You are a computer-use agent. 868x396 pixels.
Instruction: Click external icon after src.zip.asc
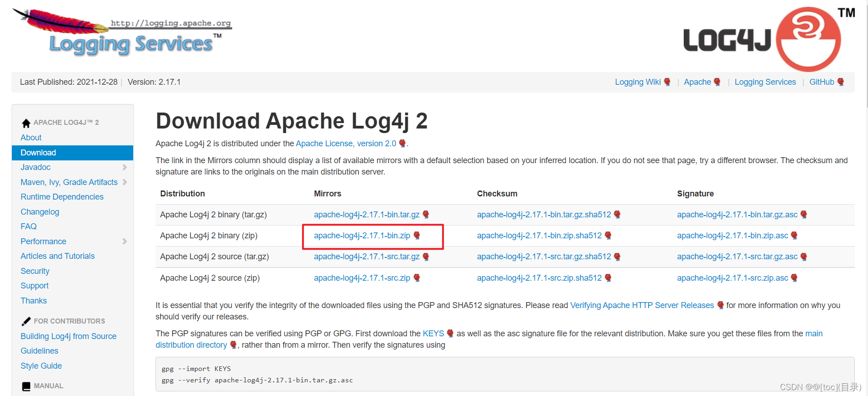(x=794, y=278)
